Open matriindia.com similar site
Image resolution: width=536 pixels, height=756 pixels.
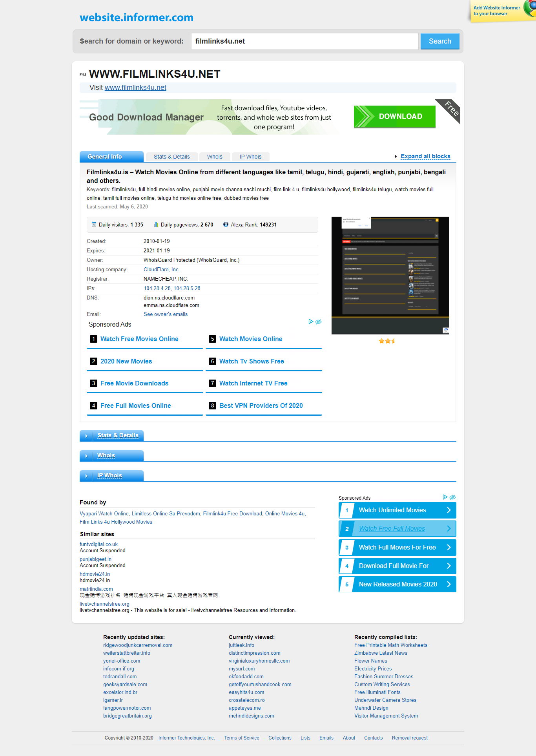pos(96,589)
